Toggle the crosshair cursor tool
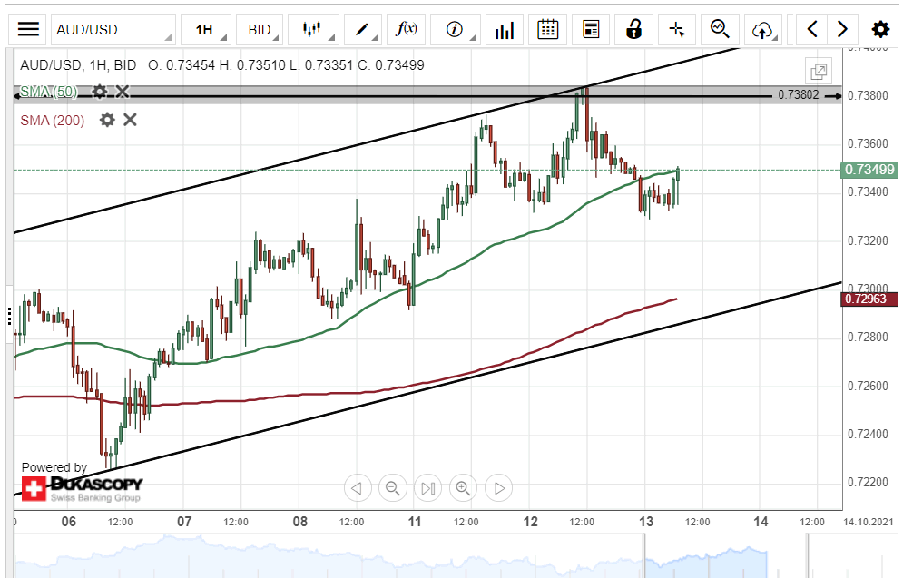 coord(677,29)
